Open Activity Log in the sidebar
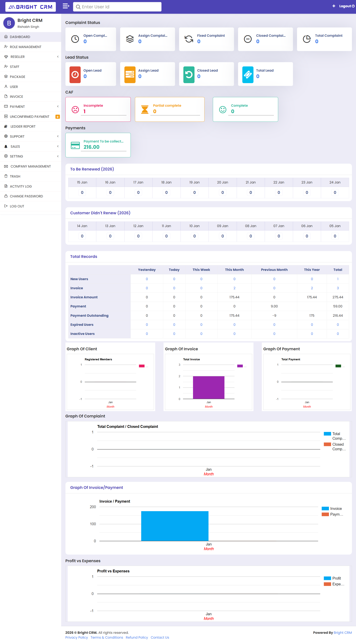Screen dimensions: 356x644 (30, 186)
